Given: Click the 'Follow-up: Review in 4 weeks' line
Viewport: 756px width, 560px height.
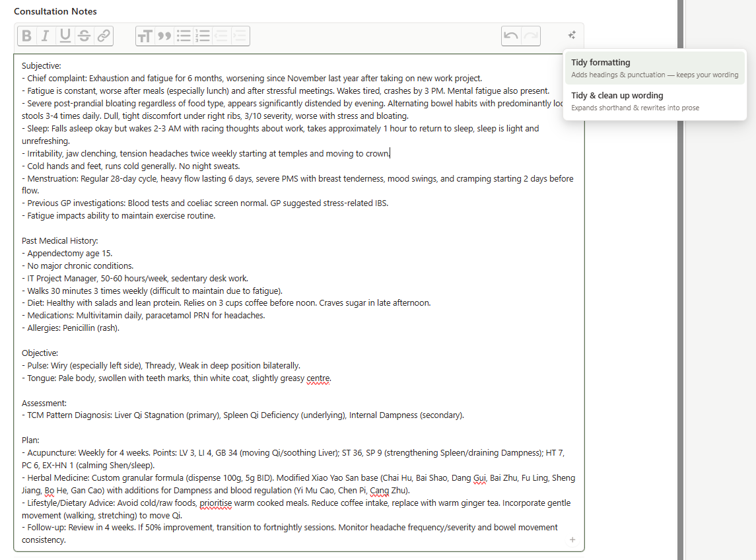Looking at the screenshot, I should [x=289, y=534].
